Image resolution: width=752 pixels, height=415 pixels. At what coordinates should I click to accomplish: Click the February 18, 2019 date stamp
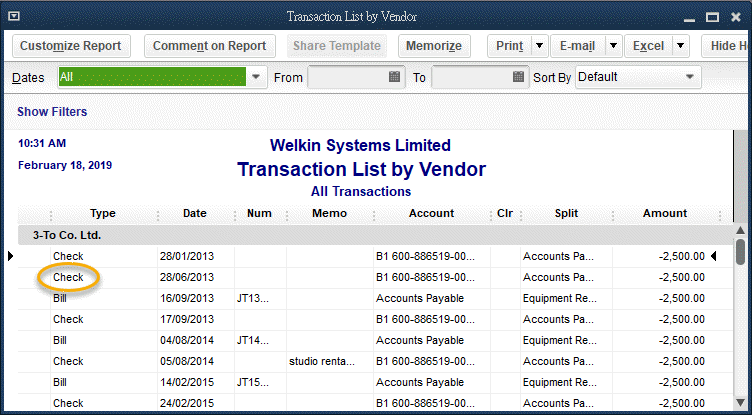click(x=65, y=166)
